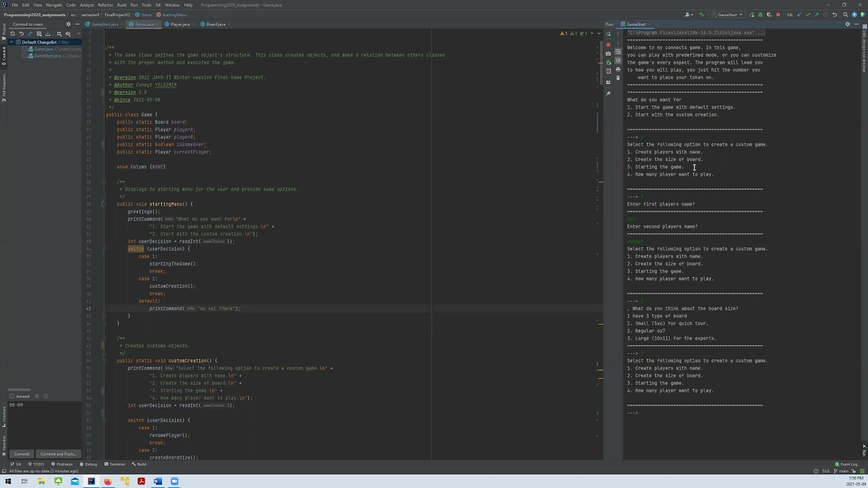This screenshot has width=868, height=488.
Task: Toggle soft-wrap in the Run console
Action: click(618, 53)
